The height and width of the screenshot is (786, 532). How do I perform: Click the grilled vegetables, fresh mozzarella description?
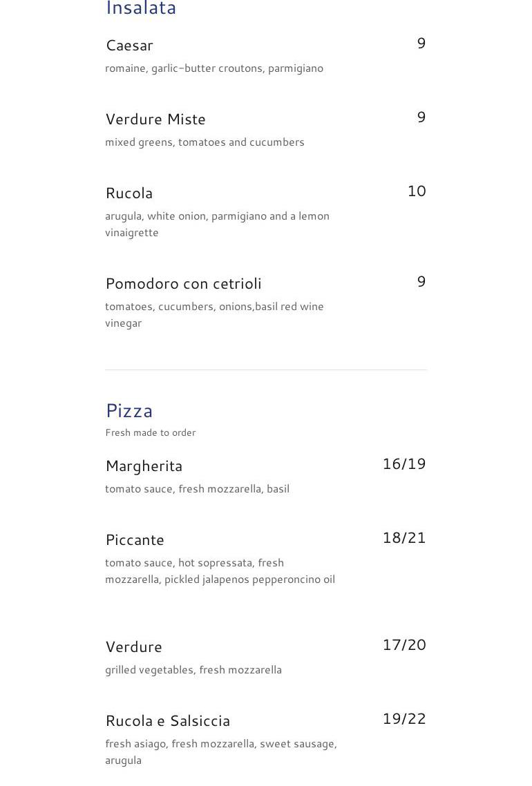coord(193,670)
